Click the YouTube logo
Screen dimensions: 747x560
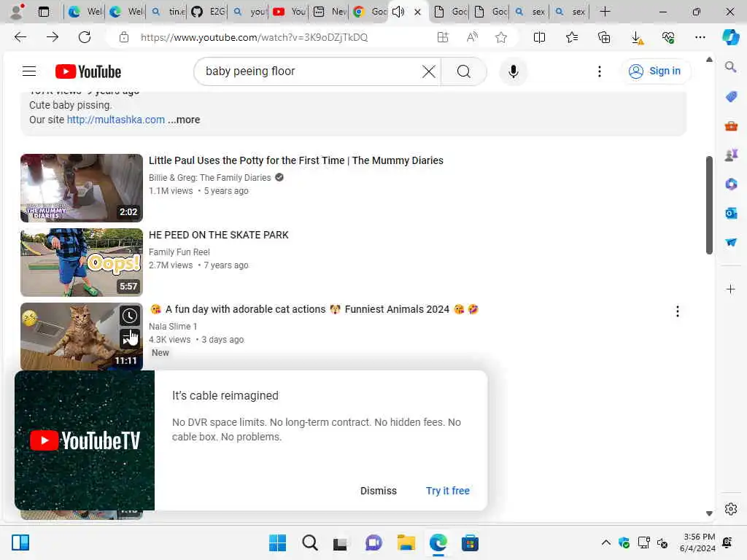(x=88, y=71)
